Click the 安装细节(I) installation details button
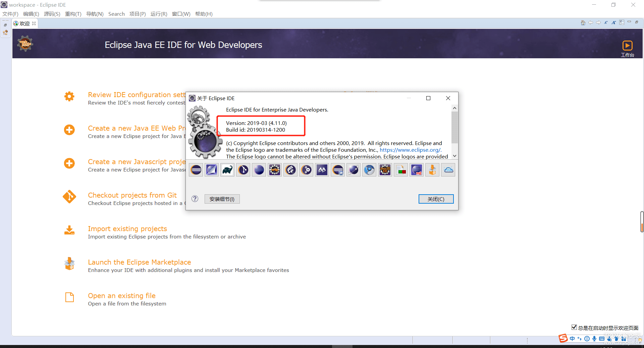Viewport: 644px width, 348px height. (222, 199)
